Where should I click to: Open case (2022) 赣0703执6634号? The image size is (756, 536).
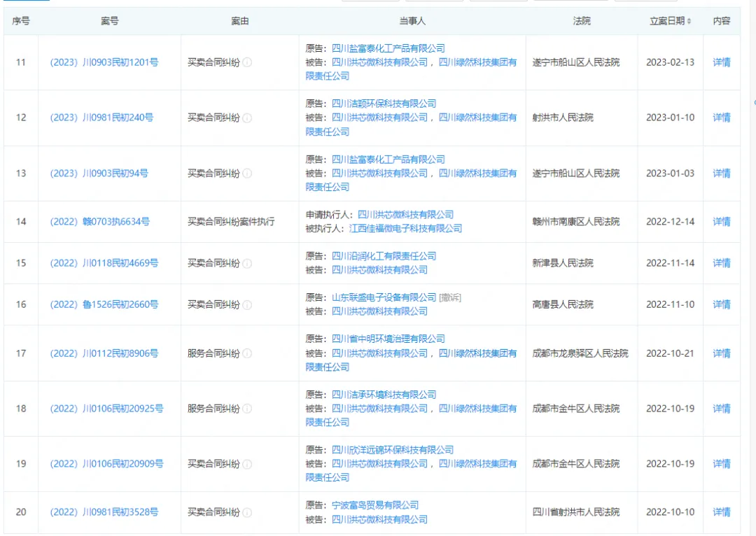tap(99, 222)
